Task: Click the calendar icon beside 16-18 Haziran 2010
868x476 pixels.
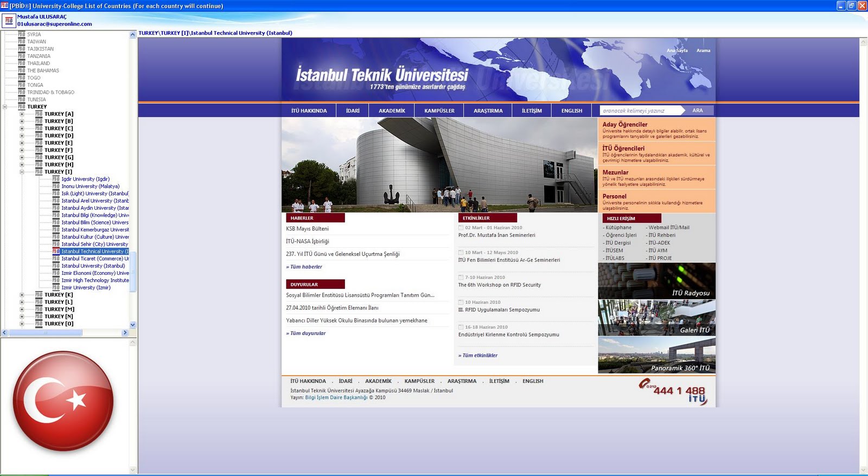Action: pyautogui.click(x=461, y=327)
